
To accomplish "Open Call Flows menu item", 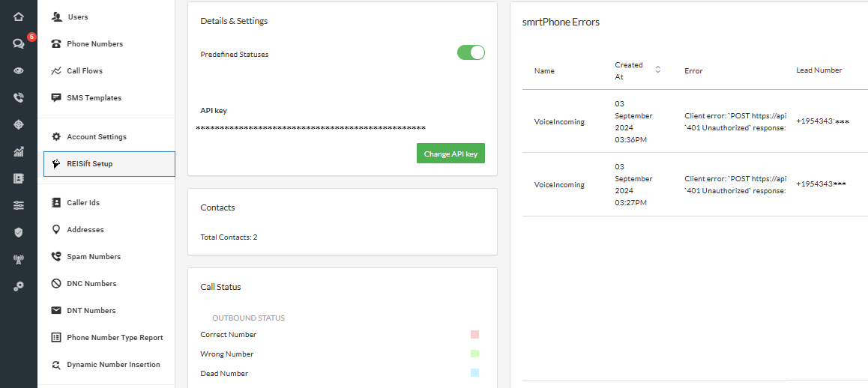I will [x=84, y=71].
